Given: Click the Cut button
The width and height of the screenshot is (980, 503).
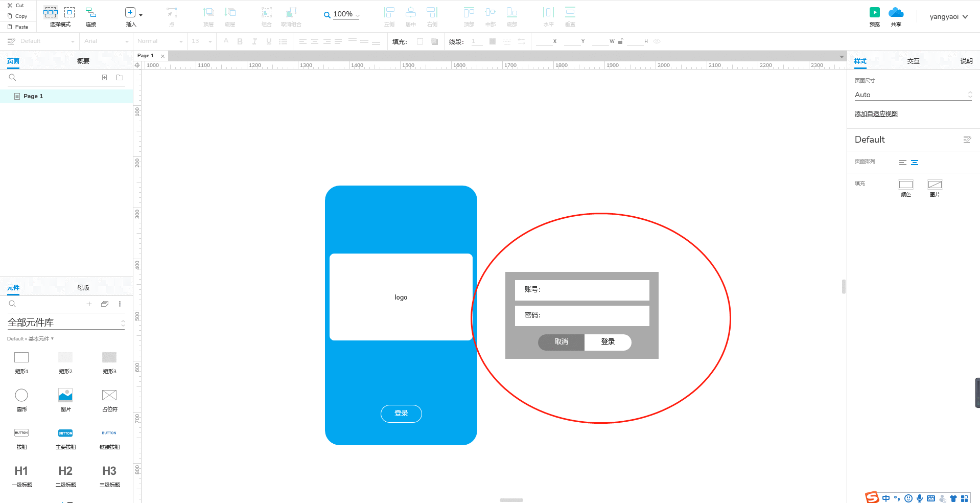Looking at the screenshot, I should click(16, 6).
